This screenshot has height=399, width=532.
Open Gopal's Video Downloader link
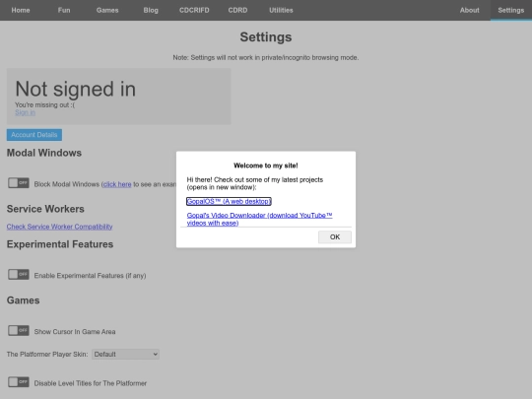pyautogui.click(x=259, y=219)
